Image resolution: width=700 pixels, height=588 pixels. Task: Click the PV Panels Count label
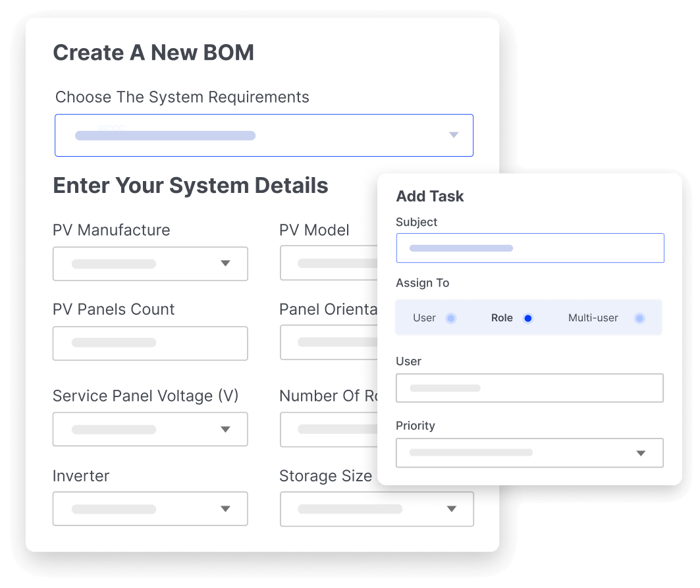click(x=113, y=309)
